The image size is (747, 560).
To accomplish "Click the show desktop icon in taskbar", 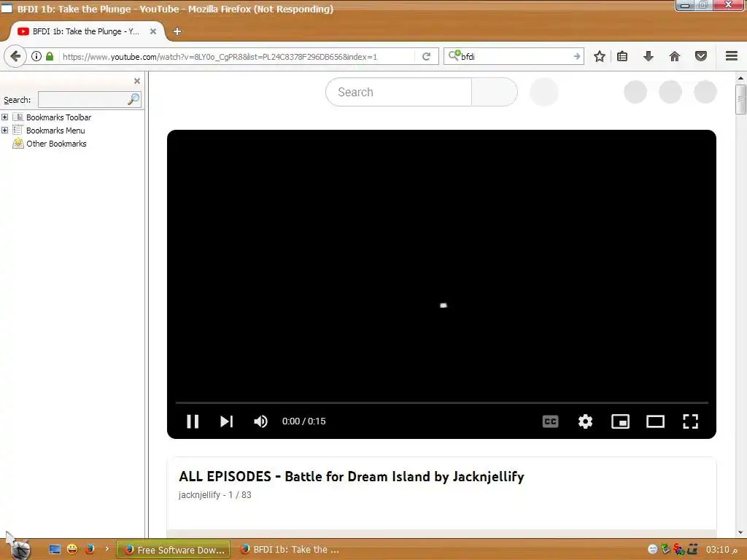I will (55, 550).
